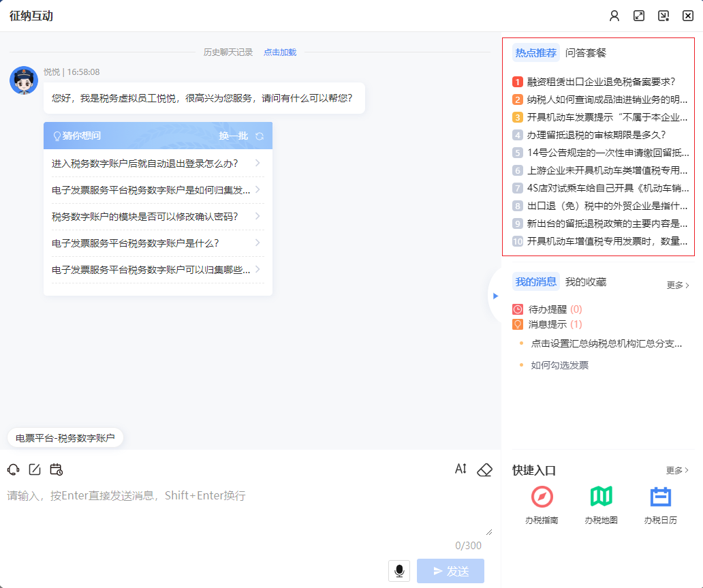Close the 征纳互动 window

(x=688, y=16)
